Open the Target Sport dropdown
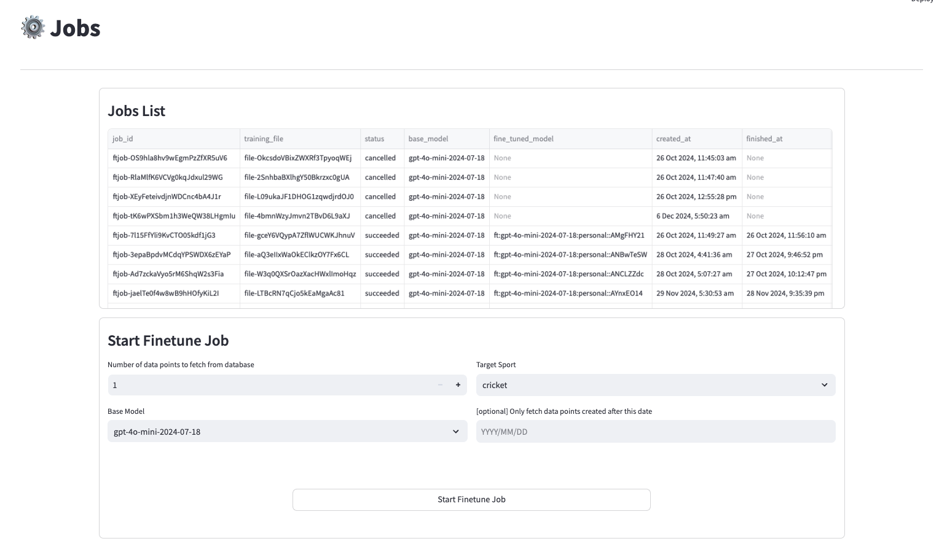This screenshot has height=560, width=939. [x=655, y=385]
